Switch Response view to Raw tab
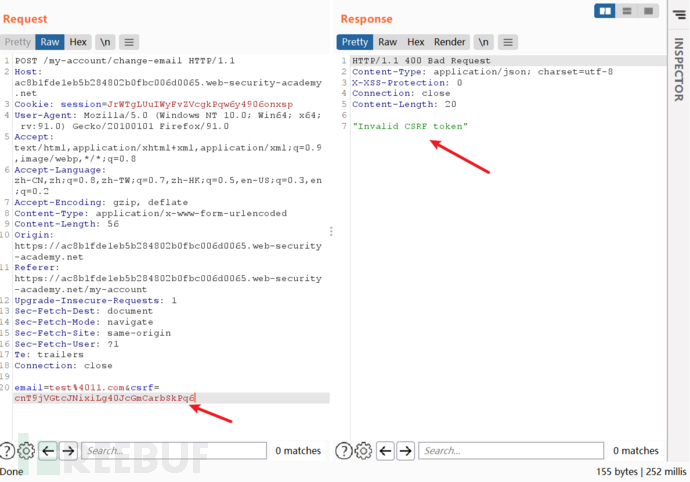Screen dimensions: 690x482 pyautogui.click(x=388, y=42)
